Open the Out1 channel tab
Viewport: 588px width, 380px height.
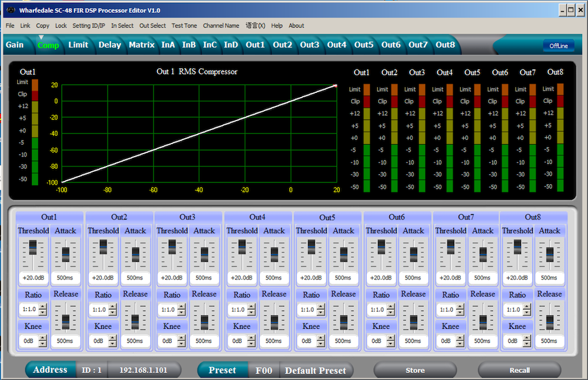(x=255, y=44)
